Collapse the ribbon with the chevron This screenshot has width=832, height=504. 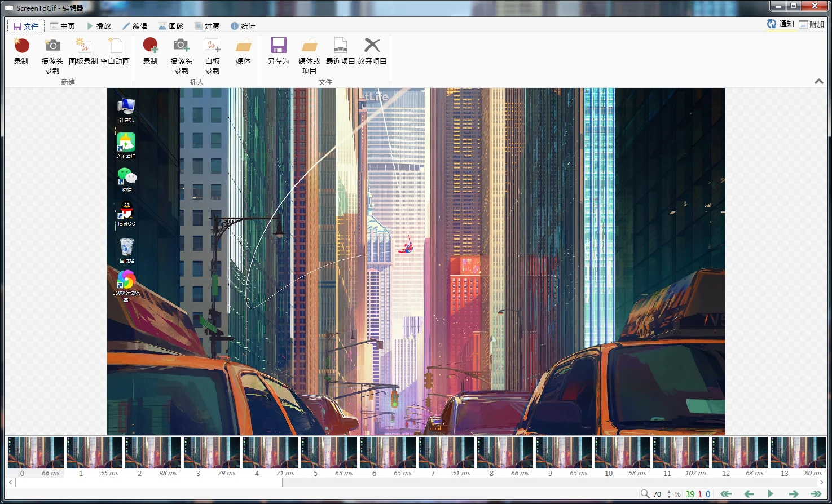point(818,82)
